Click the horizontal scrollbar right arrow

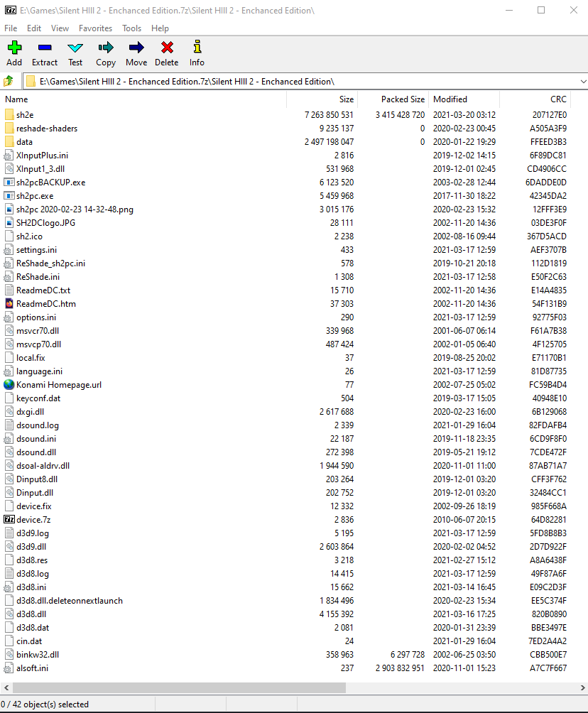point(582,687)
